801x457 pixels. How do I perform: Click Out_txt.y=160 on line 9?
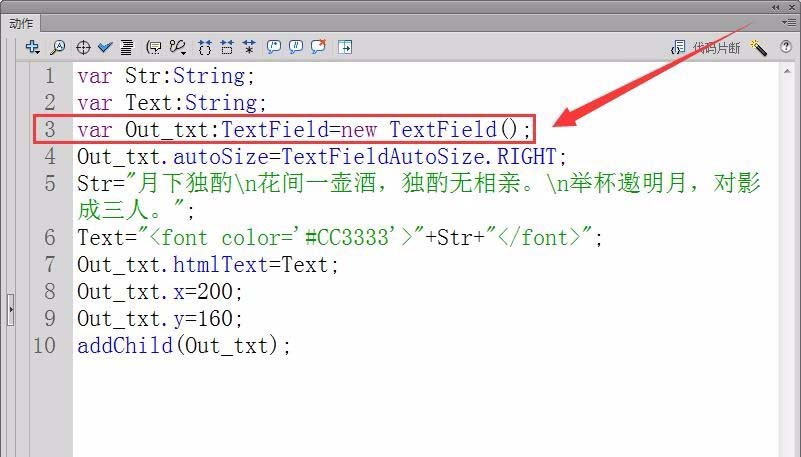(x=159, y=319)
